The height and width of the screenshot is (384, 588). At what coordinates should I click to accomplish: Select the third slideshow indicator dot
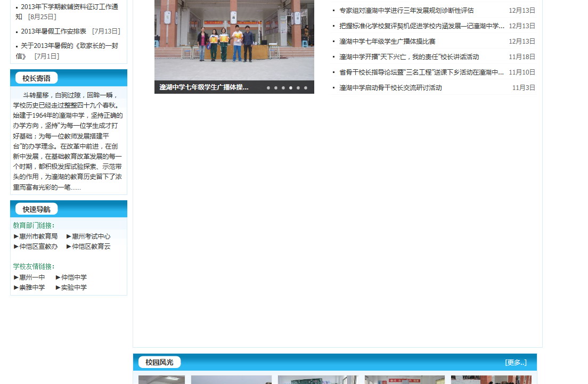coord(283,88)
